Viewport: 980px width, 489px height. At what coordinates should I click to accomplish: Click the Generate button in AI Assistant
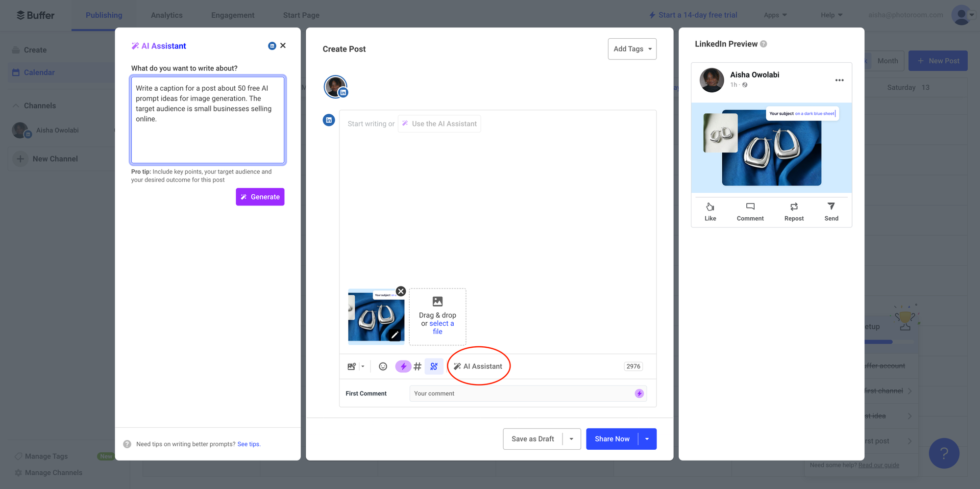(x=260, y=197)
